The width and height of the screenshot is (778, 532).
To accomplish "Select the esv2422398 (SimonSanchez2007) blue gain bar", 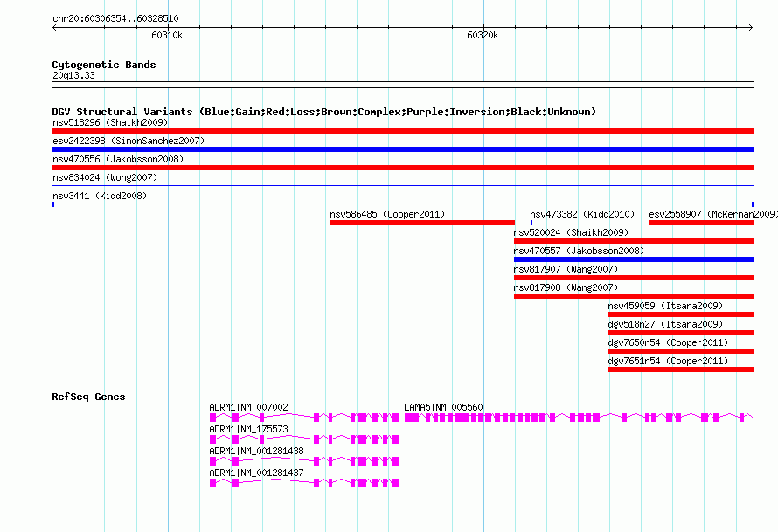I will 402,149.
